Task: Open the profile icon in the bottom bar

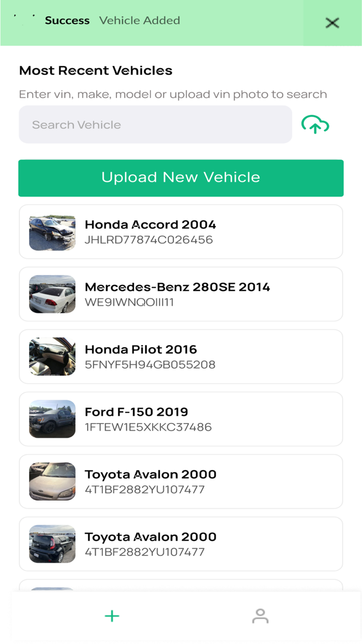Action: 261,616
